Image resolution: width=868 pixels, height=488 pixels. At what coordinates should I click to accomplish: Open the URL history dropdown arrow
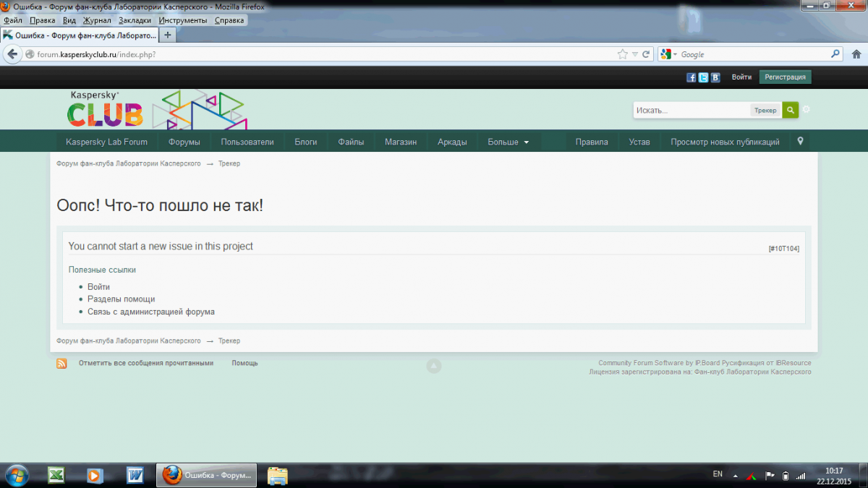pyautogui.click(x=634, y=54)
